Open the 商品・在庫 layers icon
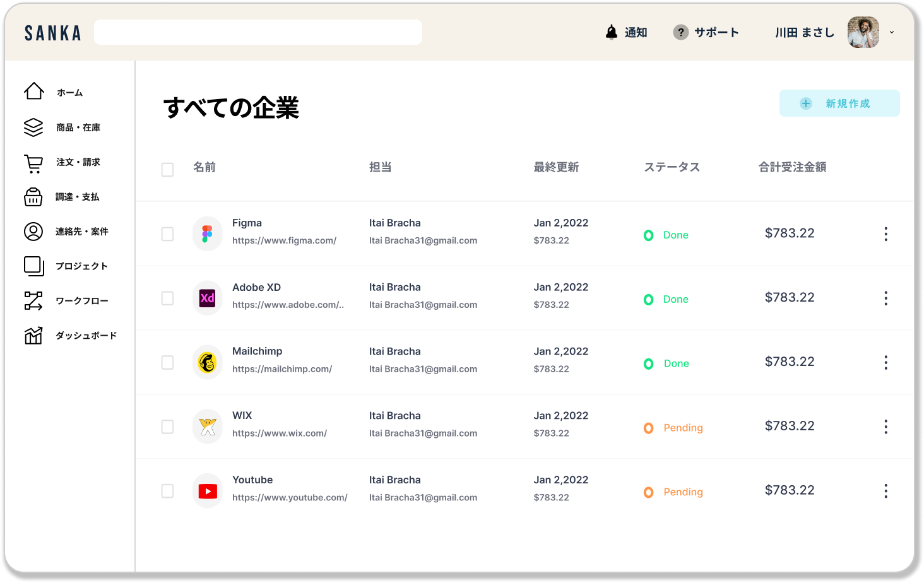The width and height of the screenshot is (924, 583). pos(33,127)
